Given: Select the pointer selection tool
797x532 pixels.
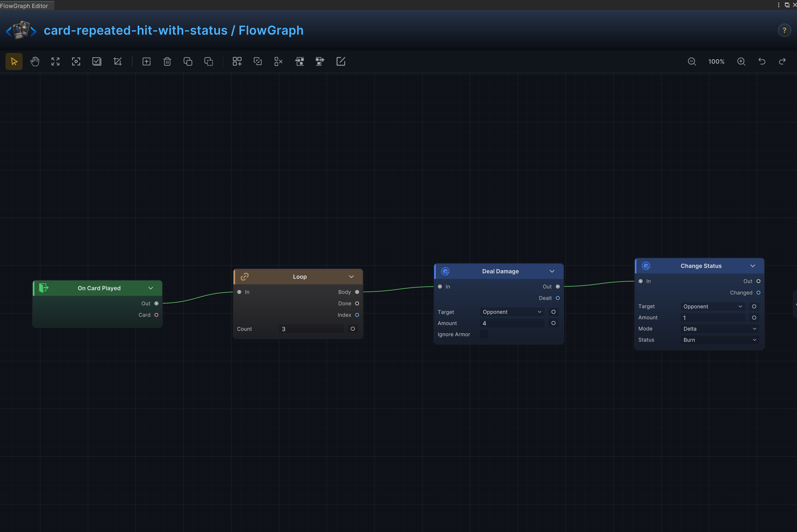Looking at the screenshot, I should click(x=14, y=61).
